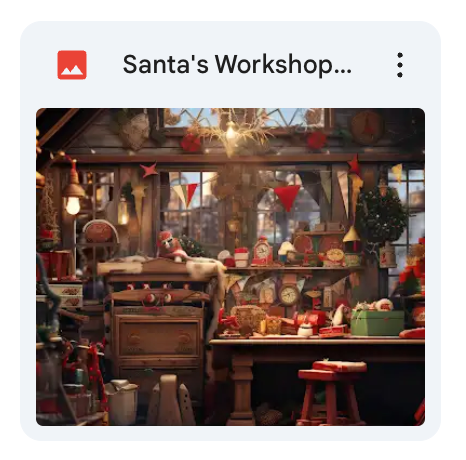Click the large red pennant flag
Screen dimensions: 466x460
click(287, 197)
